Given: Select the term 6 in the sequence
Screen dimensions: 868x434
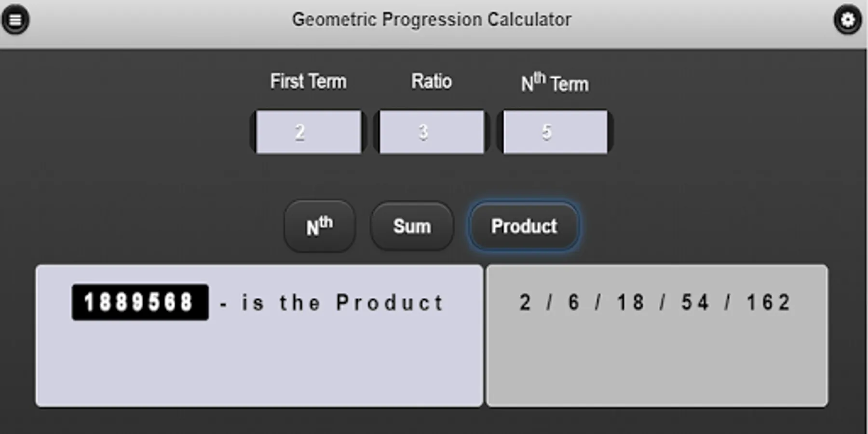Looking at the screenshot, I should (x=573, y=303).
